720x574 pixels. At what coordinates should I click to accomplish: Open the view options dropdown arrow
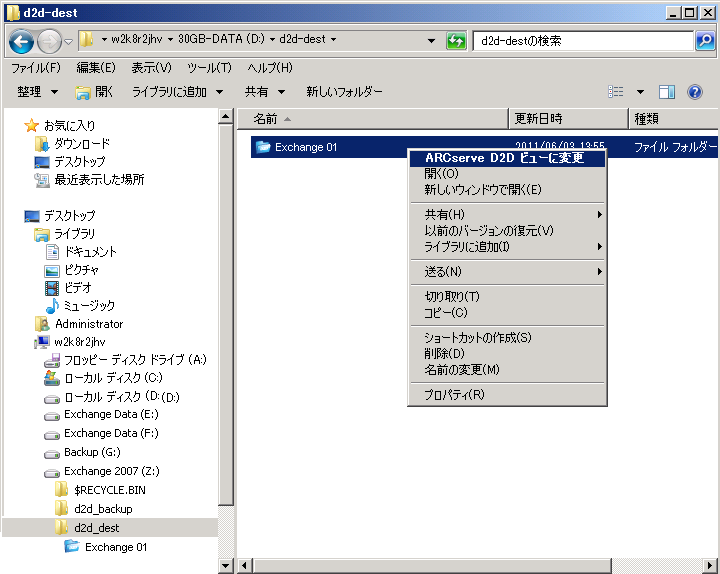(640, 92)
